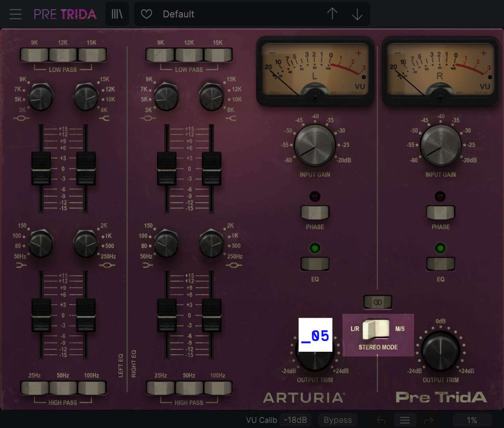Open the advanced settings list icon in bottom bar
Image resolution: width=504 pixels, height=428 pixels.
404,420
